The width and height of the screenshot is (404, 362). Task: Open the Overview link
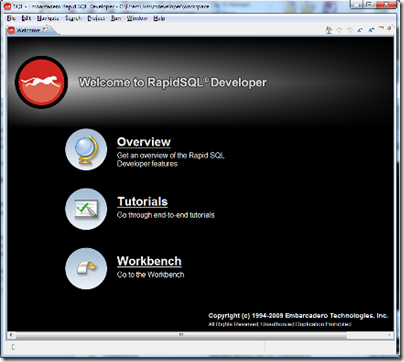coord(144,142)
